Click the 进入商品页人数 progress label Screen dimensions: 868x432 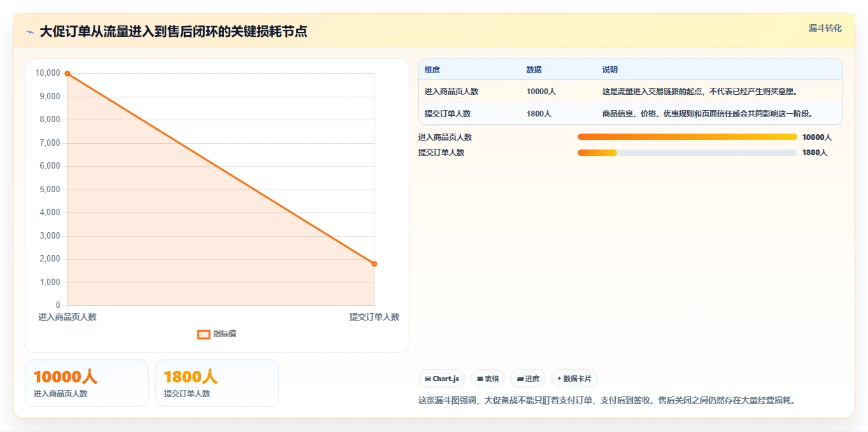[x=445, y=137]
